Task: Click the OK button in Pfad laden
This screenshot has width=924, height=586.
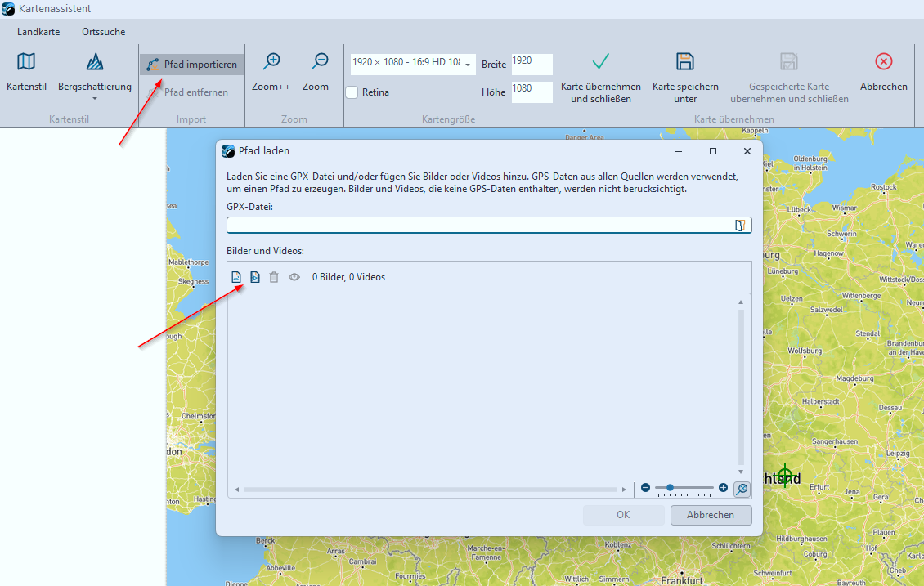Action: click(x=623, y=515)
